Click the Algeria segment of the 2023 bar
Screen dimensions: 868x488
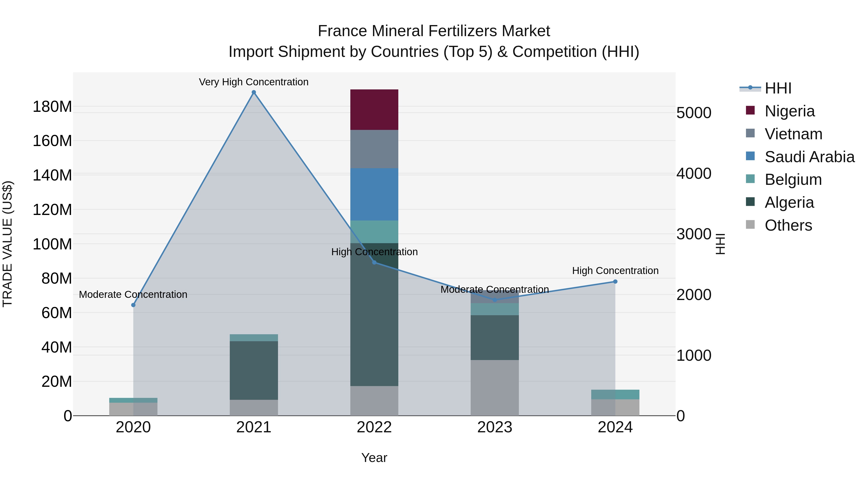(495, 337)
